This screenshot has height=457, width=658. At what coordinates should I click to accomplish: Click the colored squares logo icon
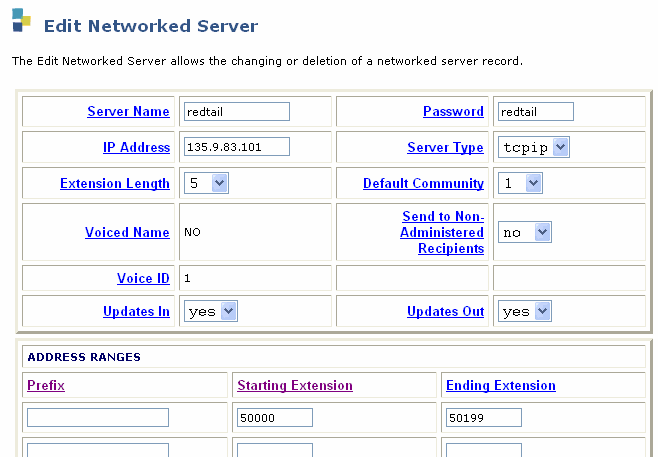click(21, 20)
